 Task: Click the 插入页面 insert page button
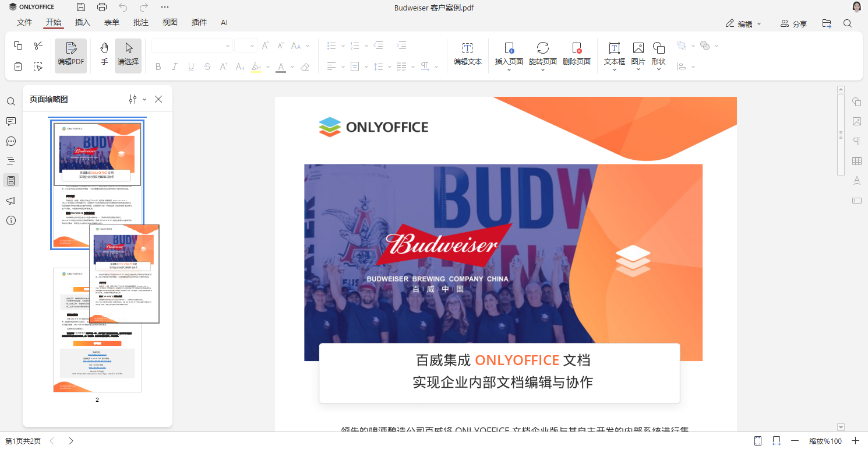tap(509, 55)
